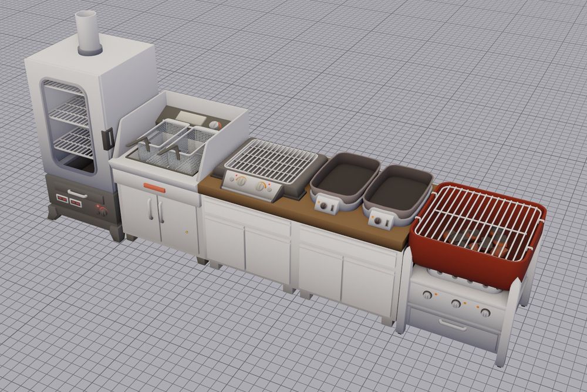This screenshot has width=587, height=392.
Task: Select the red charcoal grill's white grate
Action: pyautogui.click(x=478, y=222)
